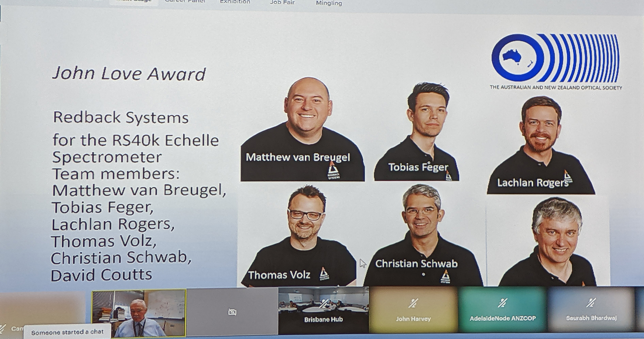The width and height of the screenshot is (644, 339).
Task: Open the Job Fair tab
Action: click(x=282, y=2)
